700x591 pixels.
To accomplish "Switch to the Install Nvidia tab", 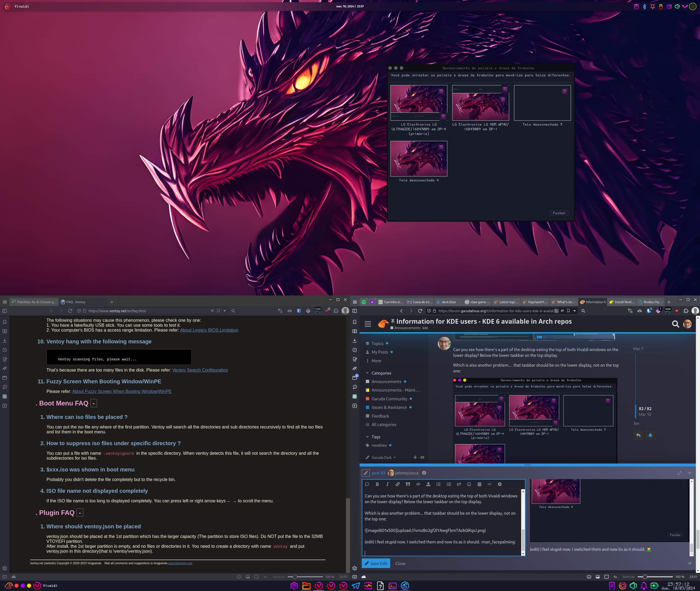I will pyautogui.click(x=622, y=302).
